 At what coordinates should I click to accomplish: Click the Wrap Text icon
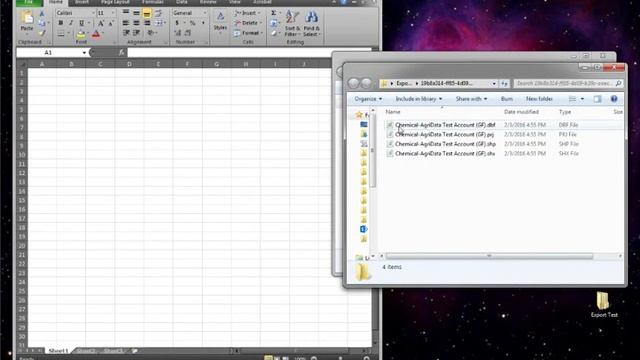tap(158, 13)
